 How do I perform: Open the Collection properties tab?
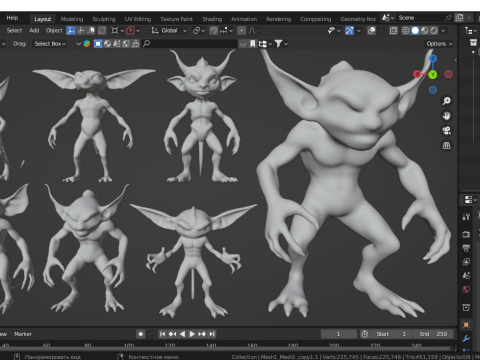point(466,307)
